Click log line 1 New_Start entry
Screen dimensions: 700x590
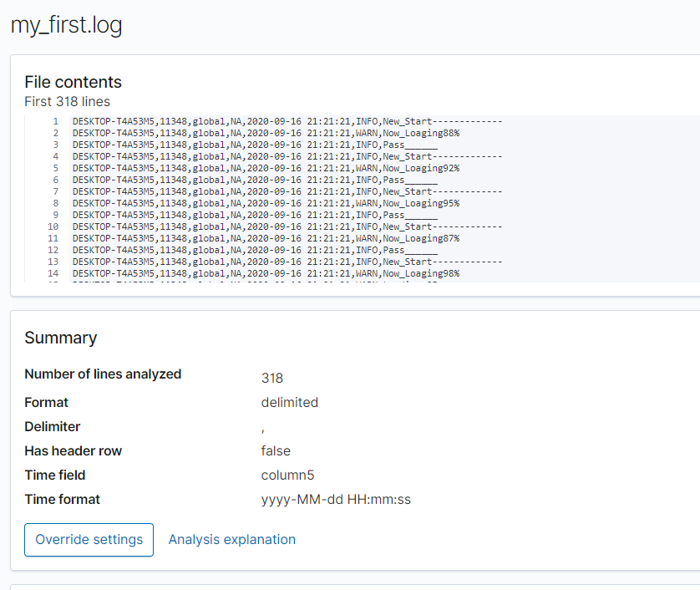(287, 121)
